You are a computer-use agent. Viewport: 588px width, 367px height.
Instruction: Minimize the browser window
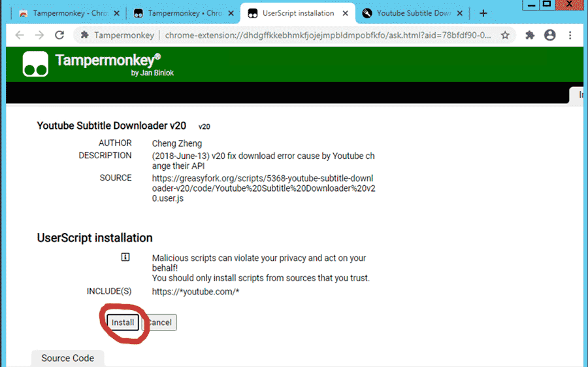tap(531, 5)
